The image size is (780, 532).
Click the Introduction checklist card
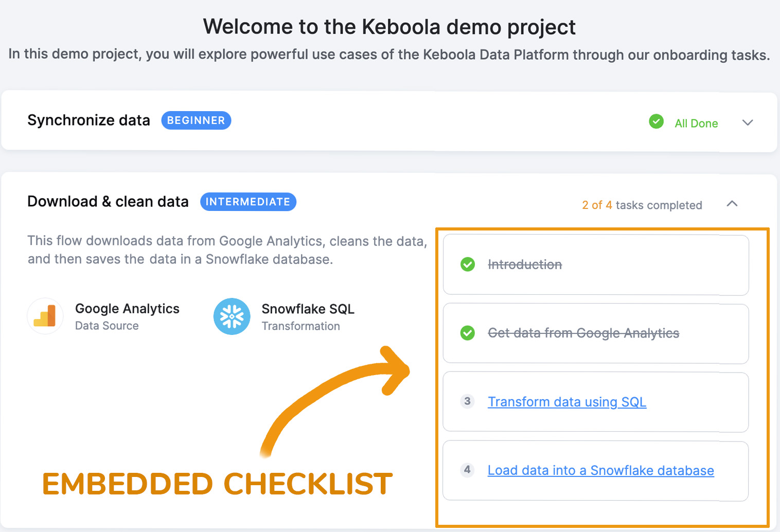click(595, 264)
